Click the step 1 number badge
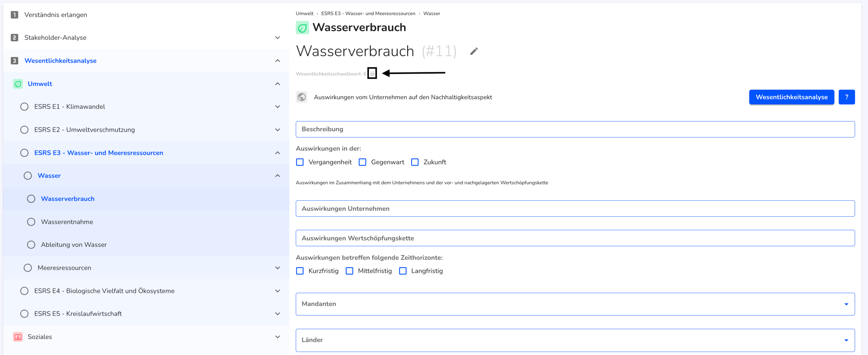 click(14, 15)
